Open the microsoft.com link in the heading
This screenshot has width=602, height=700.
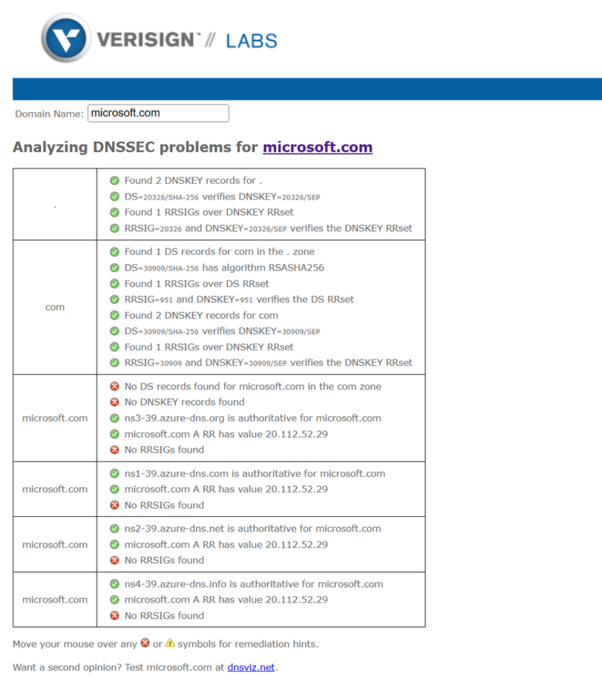point(317,147)
